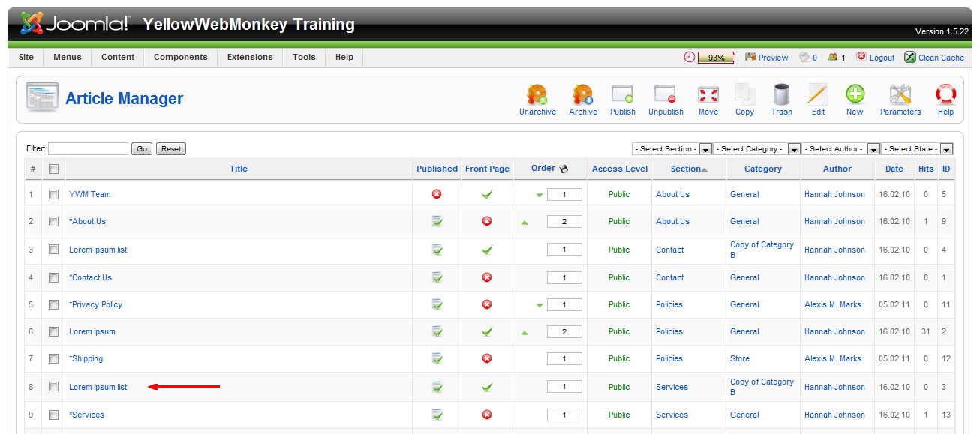980x434 pixels.
Task: Click the order field for *About Us
Action: [x=564, y=221]
